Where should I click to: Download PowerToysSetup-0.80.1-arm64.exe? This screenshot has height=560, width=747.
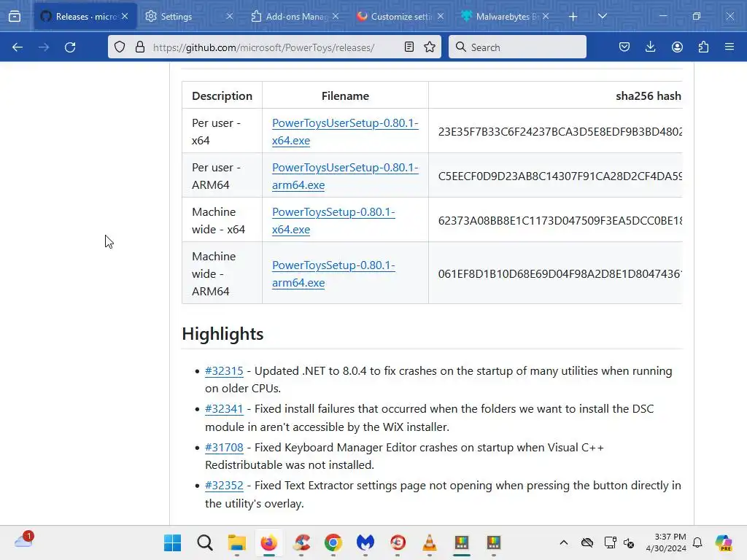click(x=333, y=274)
